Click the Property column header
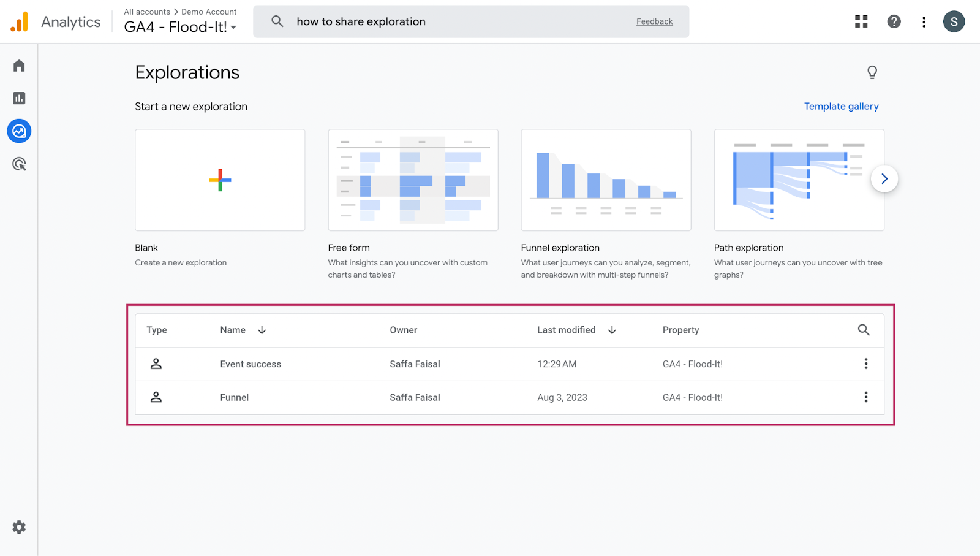Image resolution: width=980 pixels, height=556 pixels. tap(680, 330)
